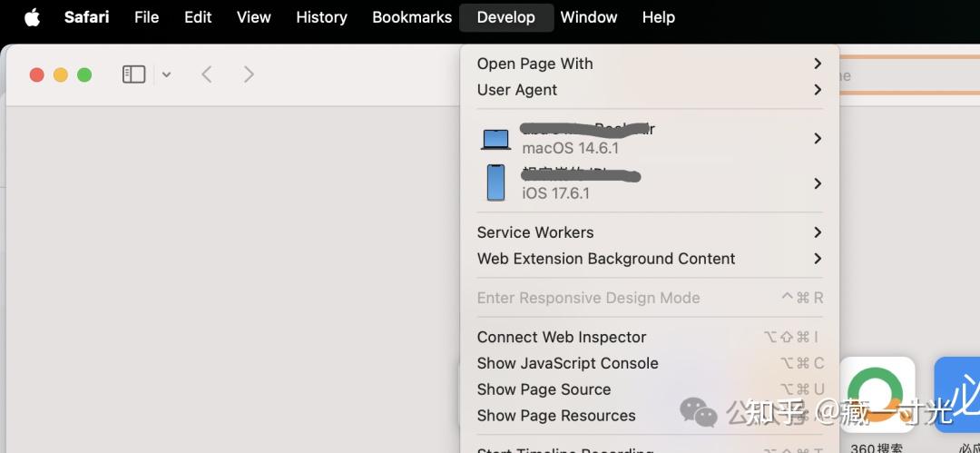This screenshot has height=453, width=980.
Task: Select Show Page Resources
Action: pyautogui.click(x=556, y=416)
